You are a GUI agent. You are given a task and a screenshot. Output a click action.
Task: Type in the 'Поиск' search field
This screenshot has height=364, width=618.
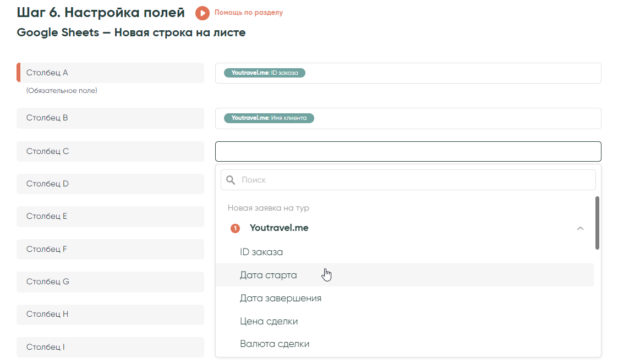pos(413,180)
